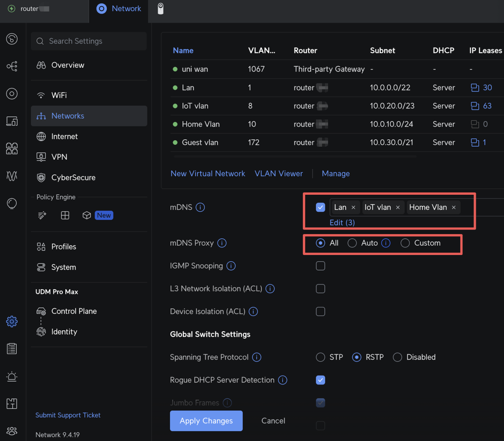Show info for Rogue DHCP Server Detection
Screen dimensions: 504x441
tap(282, 380)
